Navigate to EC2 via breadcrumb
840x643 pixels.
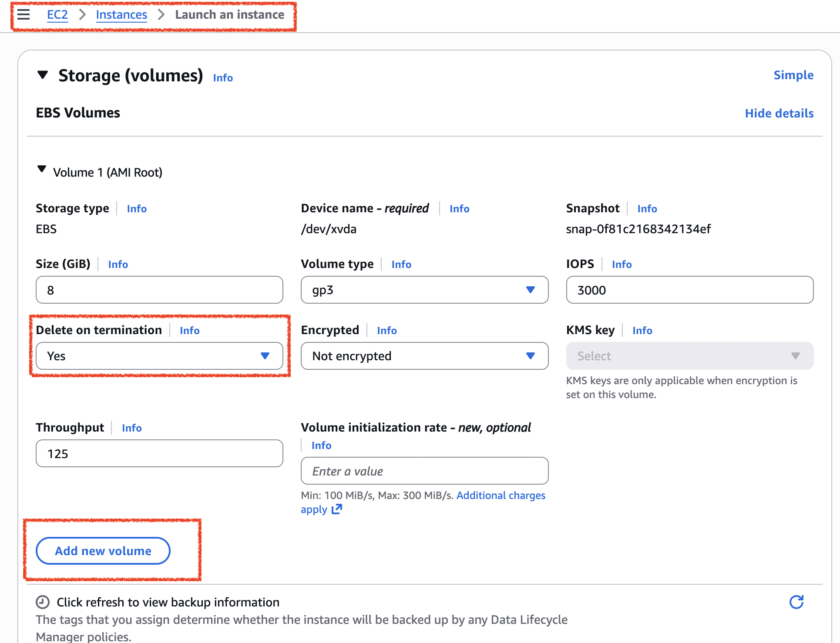click(x=57, y=14)
